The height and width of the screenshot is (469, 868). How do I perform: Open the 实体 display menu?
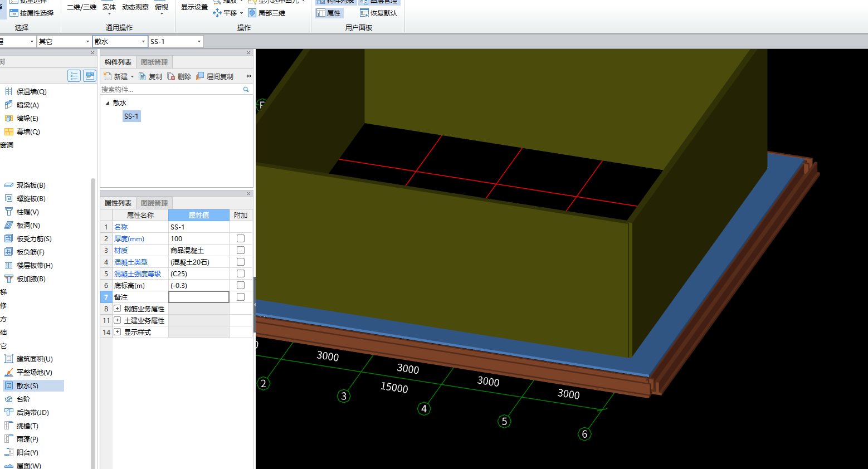(109, 7)
